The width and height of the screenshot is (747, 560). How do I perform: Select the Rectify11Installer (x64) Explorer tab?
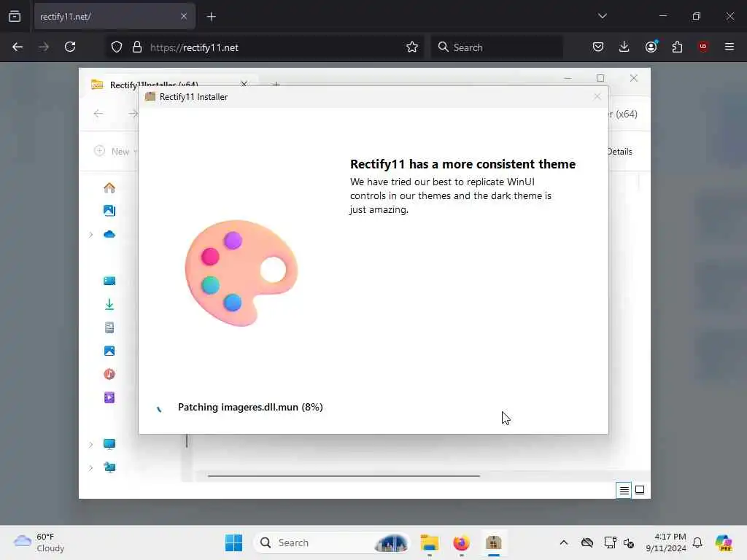[x=153, y=85]
